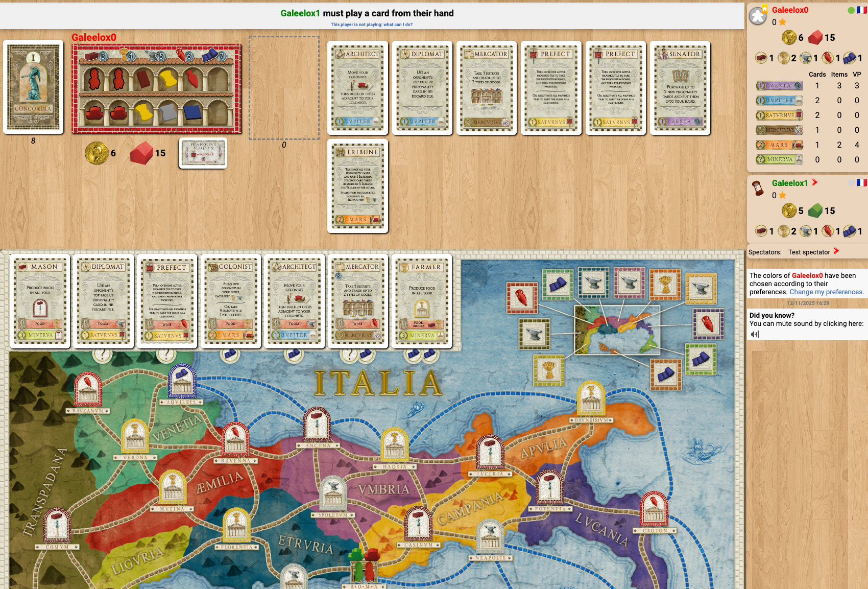The width and height of the screenshot is (868, 589).
Task: Expand Test spectator details via its chevron
Action: (836, 251)
